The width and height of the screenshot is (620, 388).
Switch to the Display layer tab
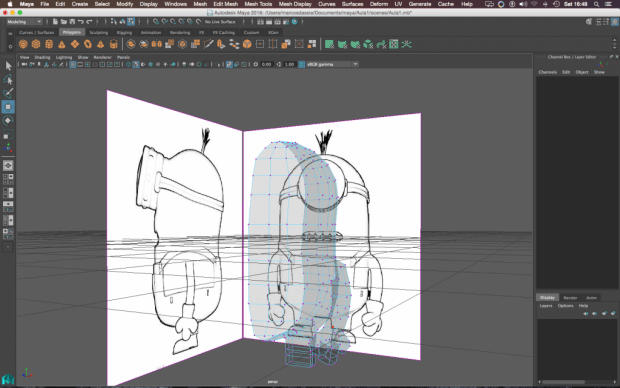pyautogui.click(x=547, y=297)
